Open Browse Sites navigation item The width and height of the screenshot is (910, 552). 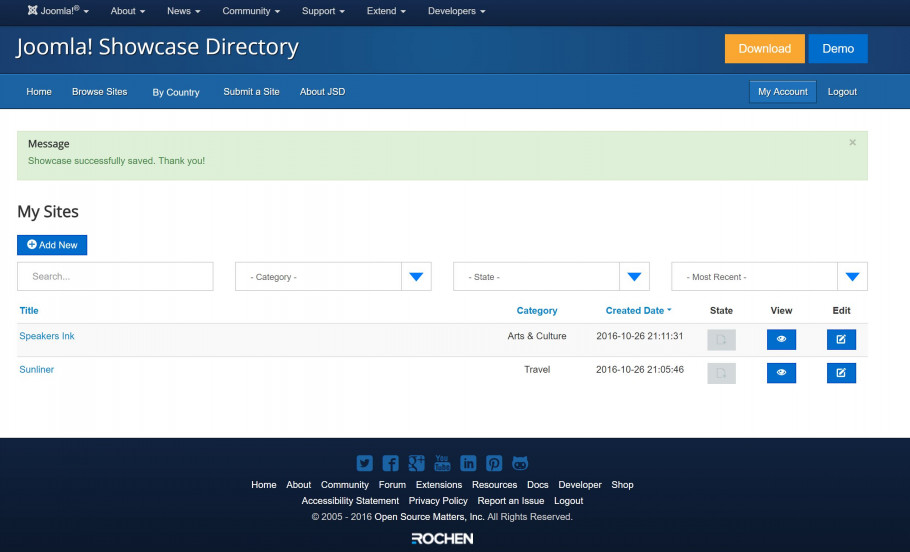click(99, 92)
